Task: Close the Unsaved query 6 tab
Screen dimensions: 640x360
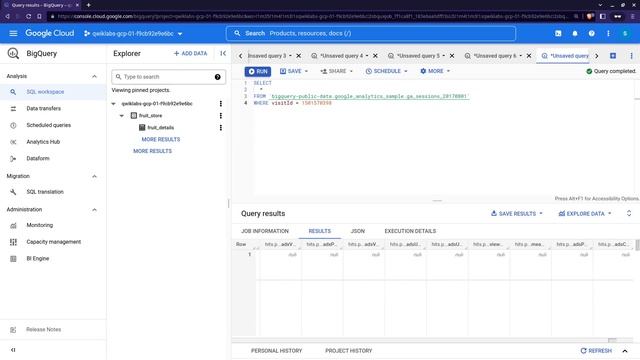Action: [x=529, y=56]
